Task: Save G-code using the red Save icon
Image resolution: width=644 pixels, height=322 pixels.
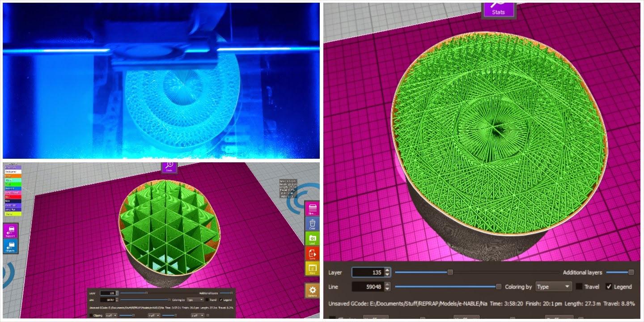Action: (x=312, y=253)
